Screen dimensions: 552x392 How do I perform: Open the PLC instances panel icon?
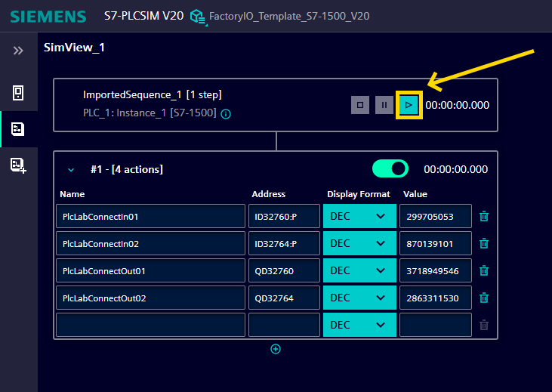(18, 93)
